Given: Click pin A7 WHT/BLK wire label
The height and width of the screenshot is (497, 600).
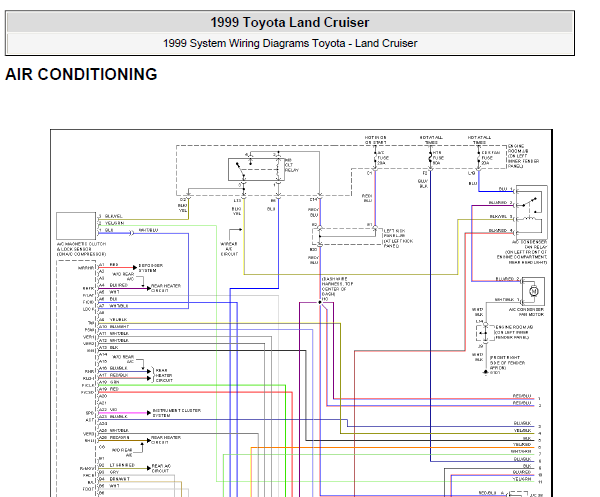Looking at the screenshot, I should pos(119,306).
